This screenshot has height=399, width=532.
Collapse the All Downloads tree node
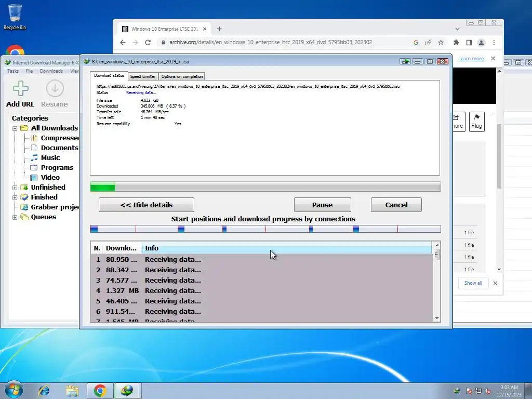pyautogui.click(x=15, y=129)
